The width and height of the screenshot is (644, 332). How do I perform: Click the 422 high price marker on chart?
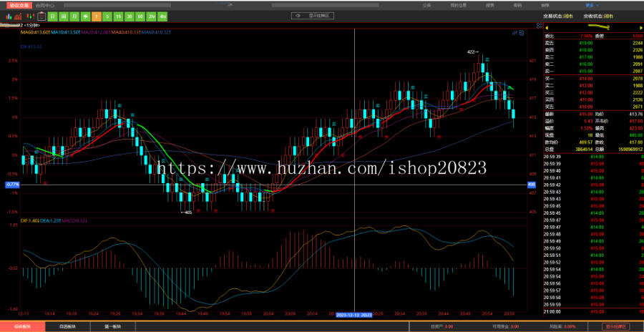pos(473,52)
